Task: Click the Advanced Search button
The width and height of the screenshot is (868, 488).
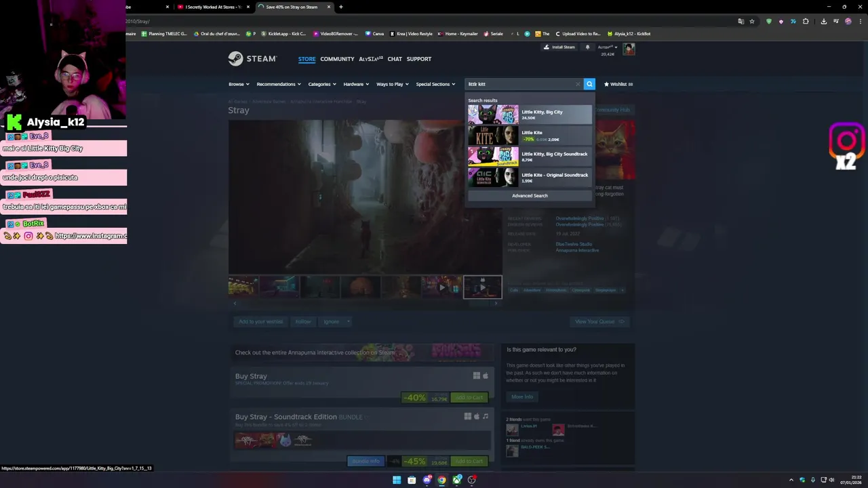Action: coord(530,195)
